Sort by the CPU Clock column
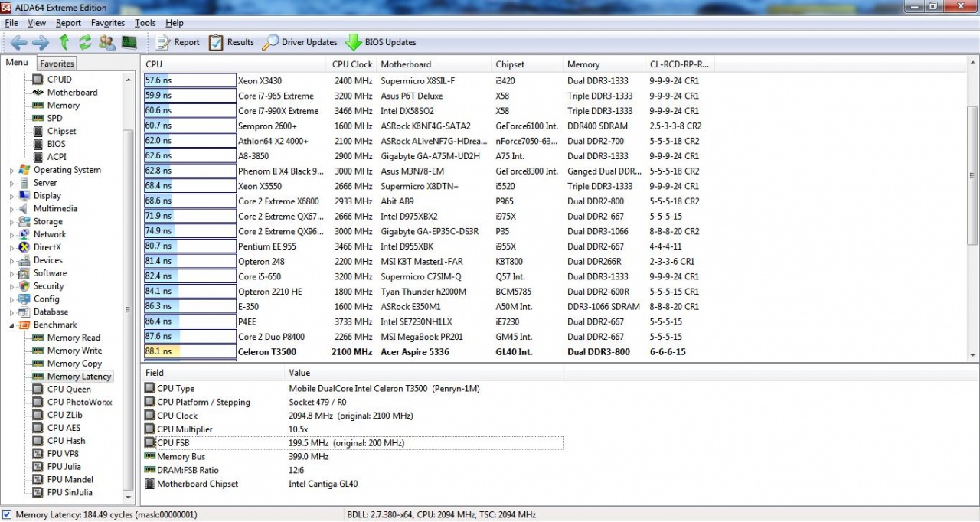The width and height of the screenshot is (980, 522). [352, 64]
